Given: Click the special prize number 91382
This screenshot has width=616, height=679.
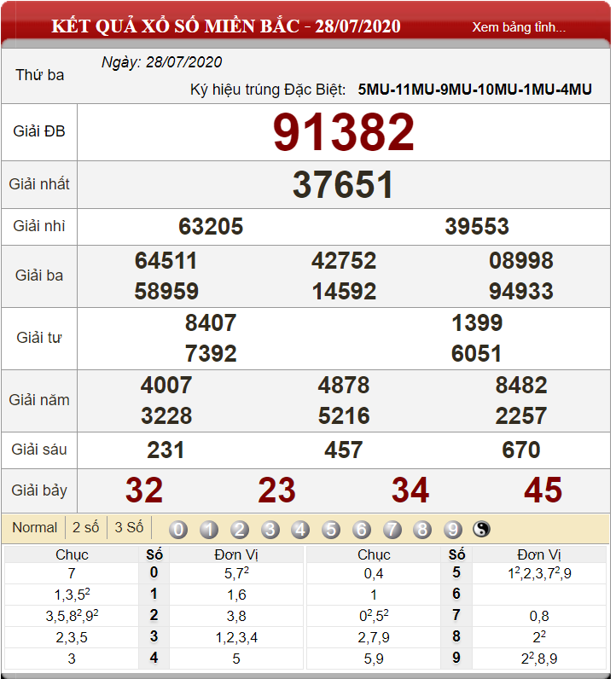Looking at the screenshot, I should point(344,132).
